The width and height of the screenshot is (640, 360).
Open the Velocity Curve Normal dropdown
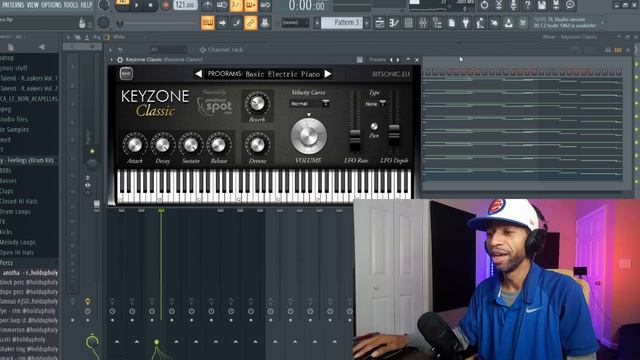(x=309, y=104)
